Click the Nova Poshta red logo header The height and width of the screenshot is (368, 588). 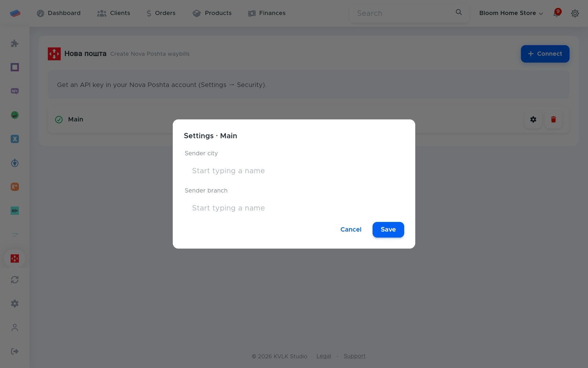54,54
